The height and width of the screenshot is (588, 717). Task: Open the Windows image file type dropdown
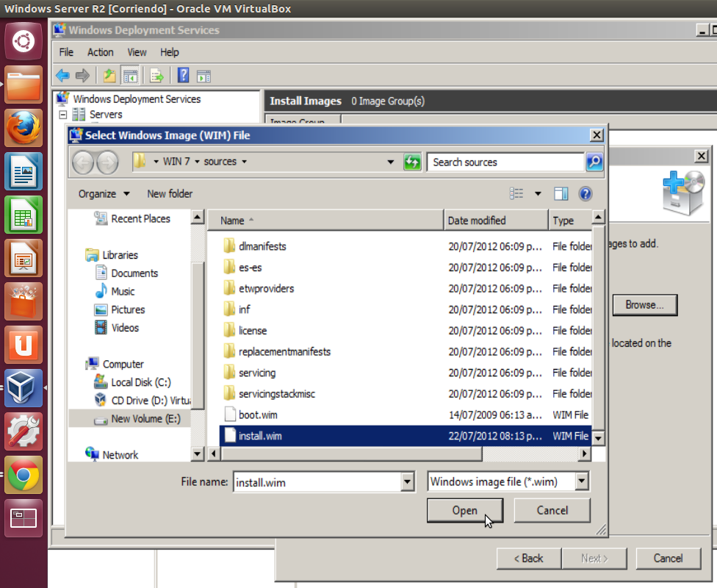tap(582, 481)
